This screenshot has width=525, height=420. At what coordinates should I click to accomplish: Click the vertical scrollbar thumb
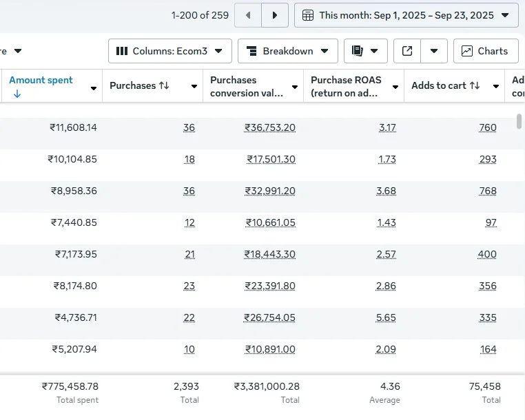click(x=519, y=122)
